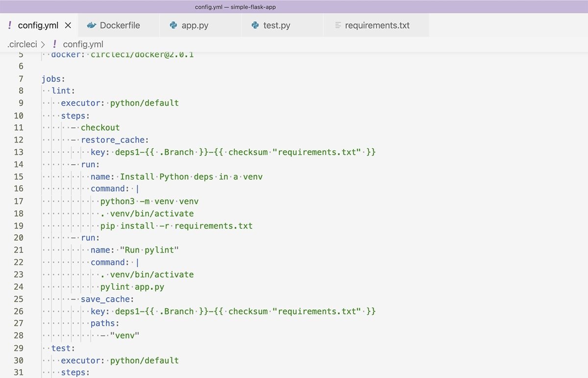
Task: Click the Docker whale icon on Dockerfile tab
Action: [91, 25]
